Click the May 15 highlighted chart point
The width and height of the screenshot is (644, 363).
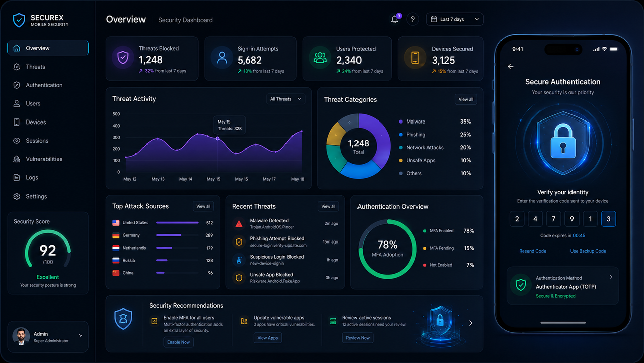pos(218,138)
